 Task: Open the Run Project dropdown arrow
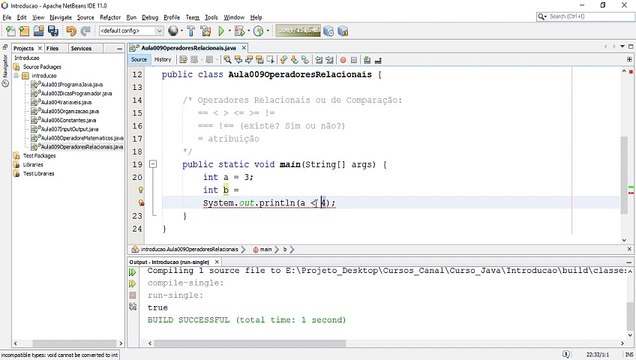[x=230, y=31]
